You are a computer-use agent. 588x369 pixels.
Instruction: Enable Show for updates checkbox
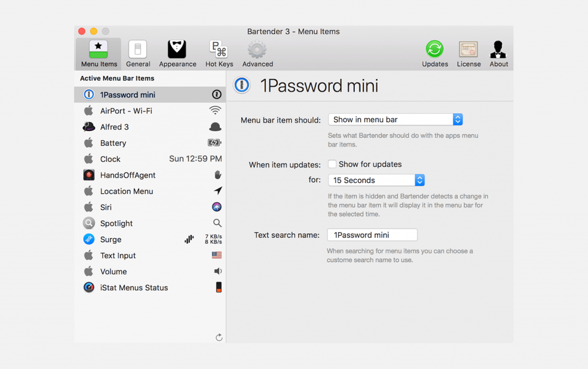click(x=332, y=164)
